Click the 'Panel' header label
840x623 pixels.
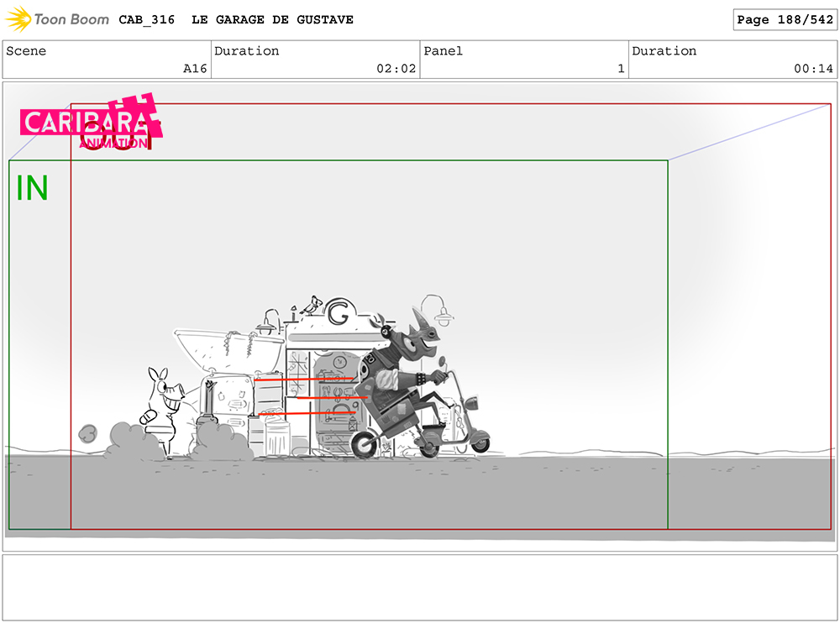tap(443, 51)
